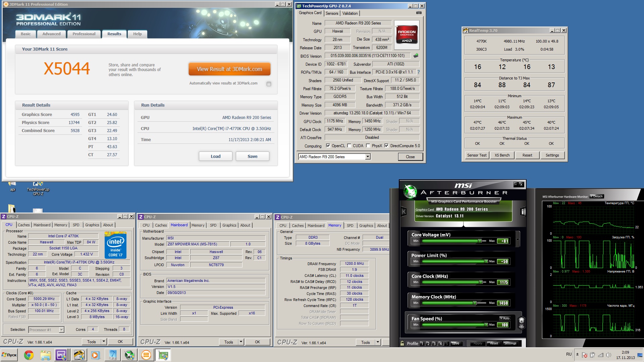This screenshot has width=644, height=362.
Task: Toggle the CUDA checkbox in GPU-Z
Action: 349,146
